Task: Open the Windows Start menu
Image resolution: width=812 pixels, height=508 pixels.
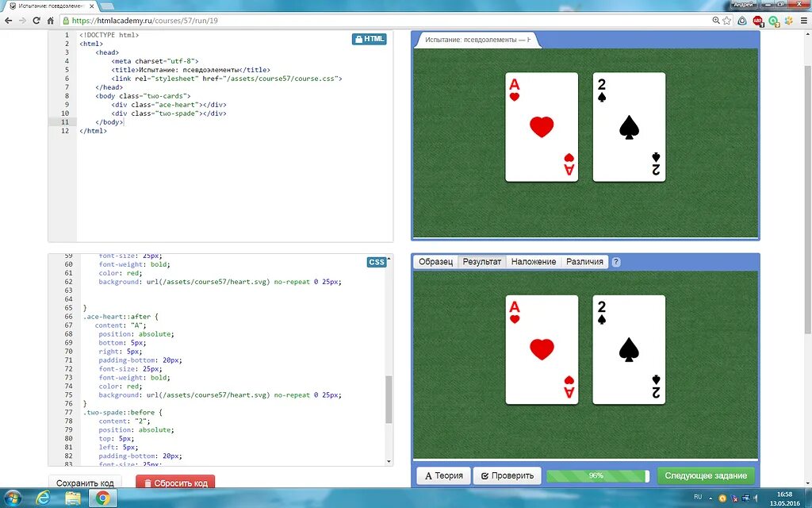Action: [13, 498]
